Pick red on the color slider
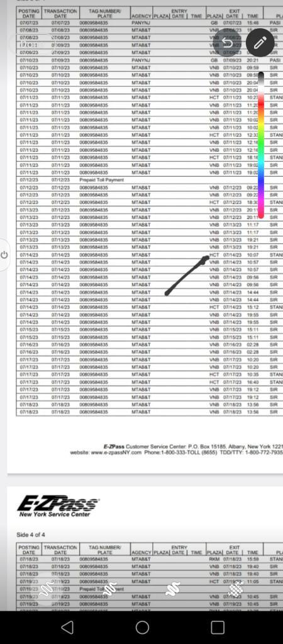This screenshot has height=644, width=283. coord(261,104)
